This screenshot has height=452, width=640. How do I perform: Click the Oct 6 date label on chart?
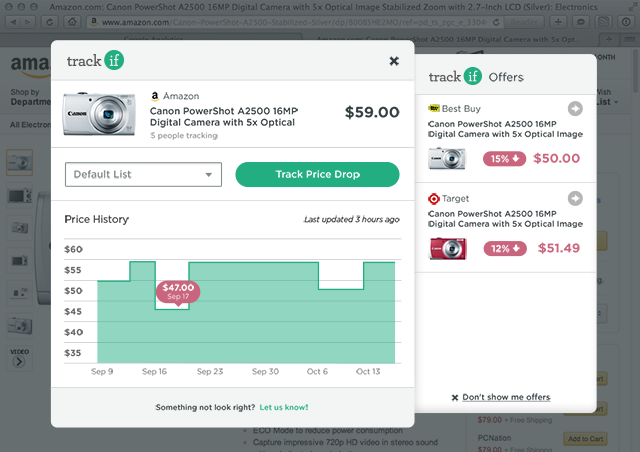pyautogui.click(x=317, y=371)
